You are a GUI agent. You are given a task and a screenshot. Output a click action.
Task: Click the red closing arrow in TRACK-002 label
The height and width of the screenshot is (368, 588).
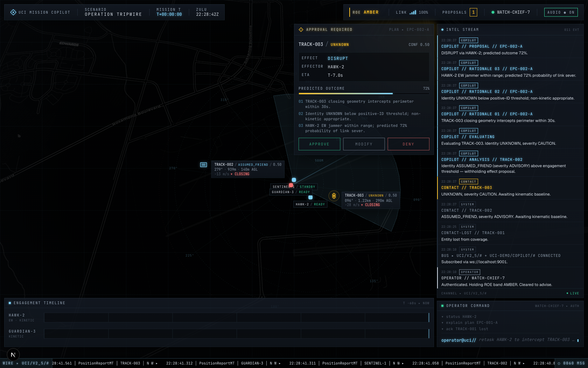(231, 174)
